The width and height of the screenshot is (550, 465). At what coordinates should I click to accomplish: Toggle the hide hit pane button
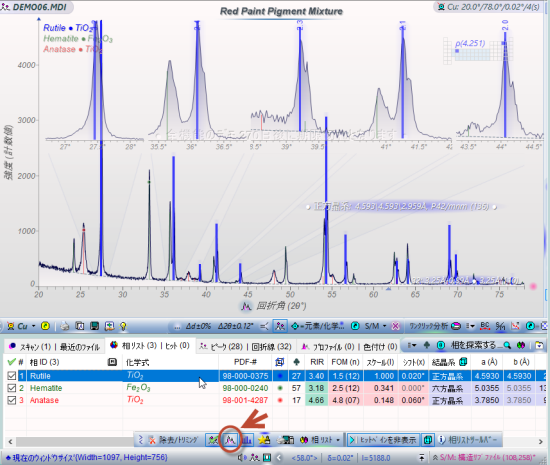(383, 440)
